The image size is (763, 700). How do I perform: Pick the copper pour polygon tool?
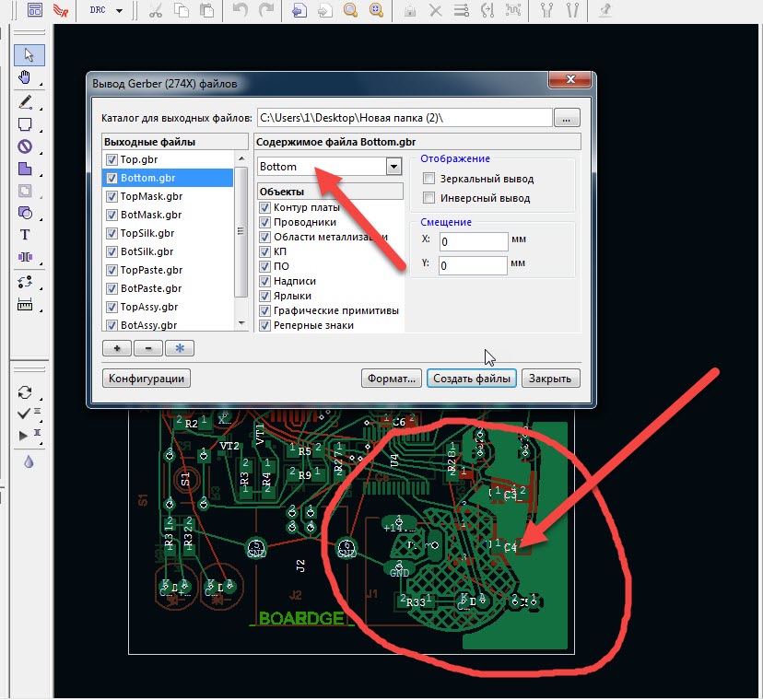click(25, 169)
